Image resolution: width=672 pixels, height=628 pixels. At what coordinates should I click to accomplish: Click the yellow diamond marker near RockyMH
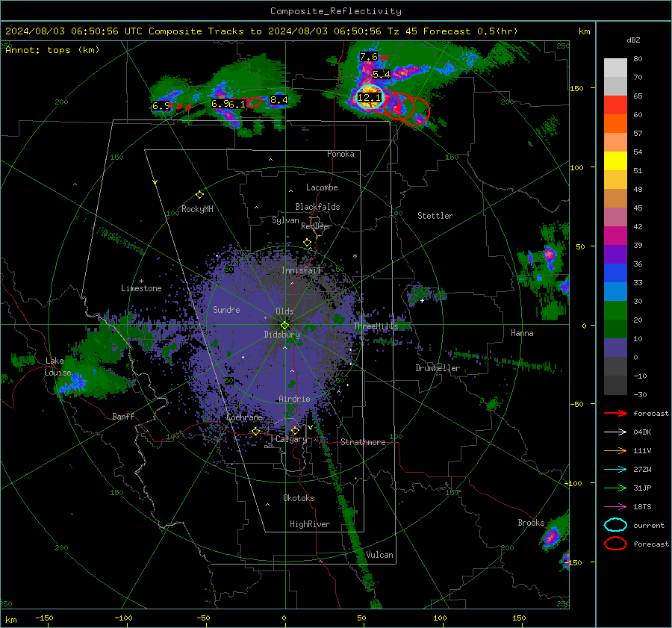[199, 195]
